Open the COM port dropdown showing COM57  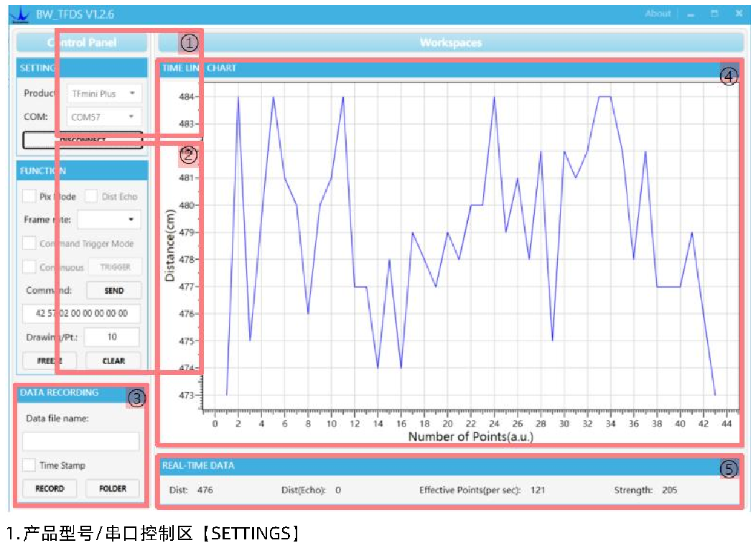coord(103,117)
